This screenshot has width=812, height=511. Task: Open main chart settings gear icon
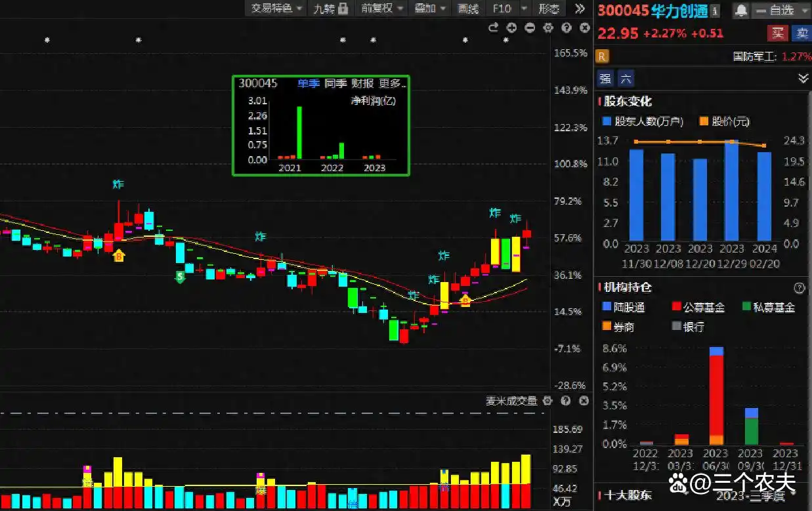coord(548,28)
